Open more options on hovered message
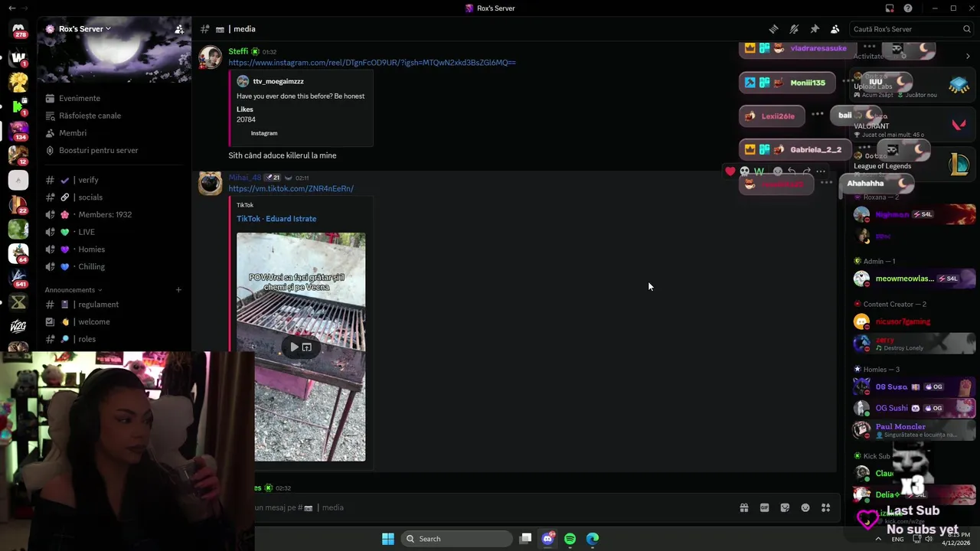This screenshot has width=980, height=551. click(x=821, y=171)
